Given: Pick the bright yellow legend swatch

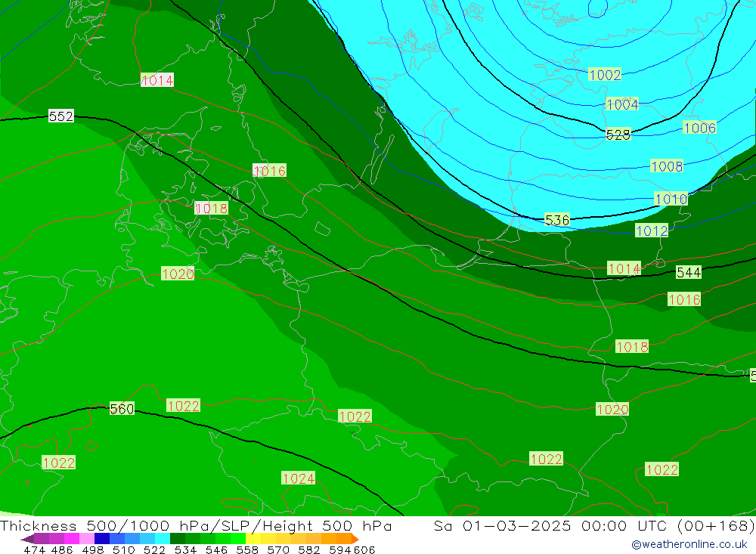Looking at the screenshot, I should pos(253,539).
